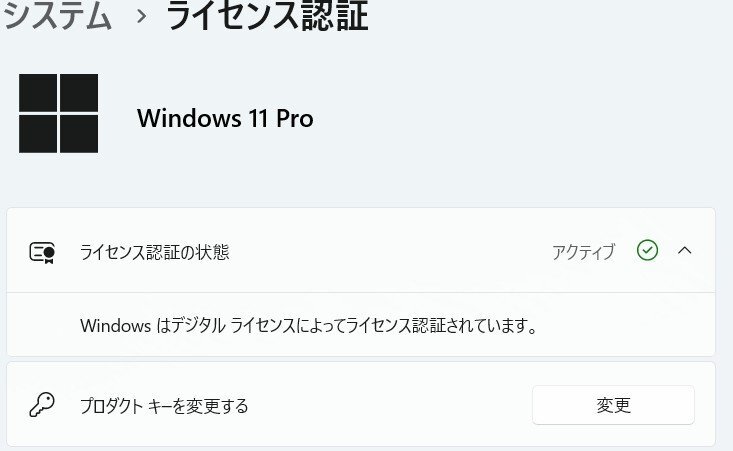Click the product key change card background
The image size is (733, 451).
pos(361,404)
